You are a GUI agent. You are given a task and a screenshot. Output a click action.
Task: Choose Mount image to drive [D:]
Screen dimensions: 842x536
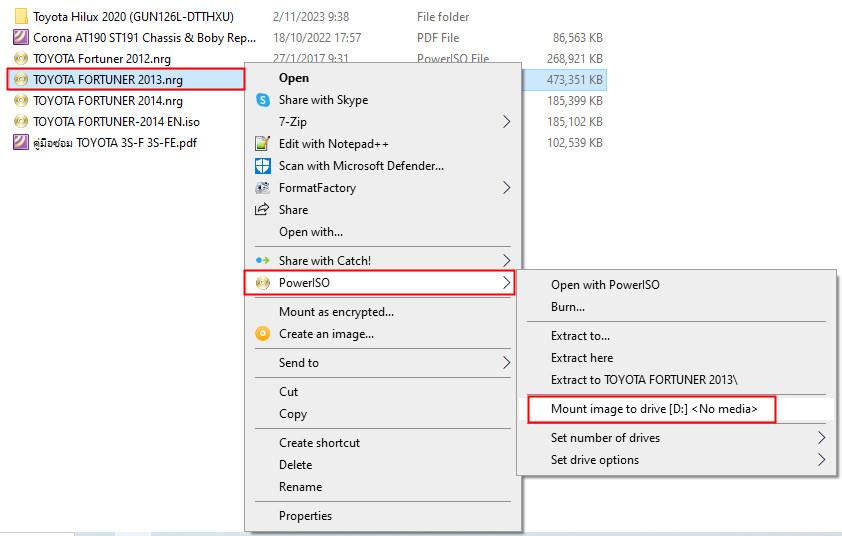[654, 409]
